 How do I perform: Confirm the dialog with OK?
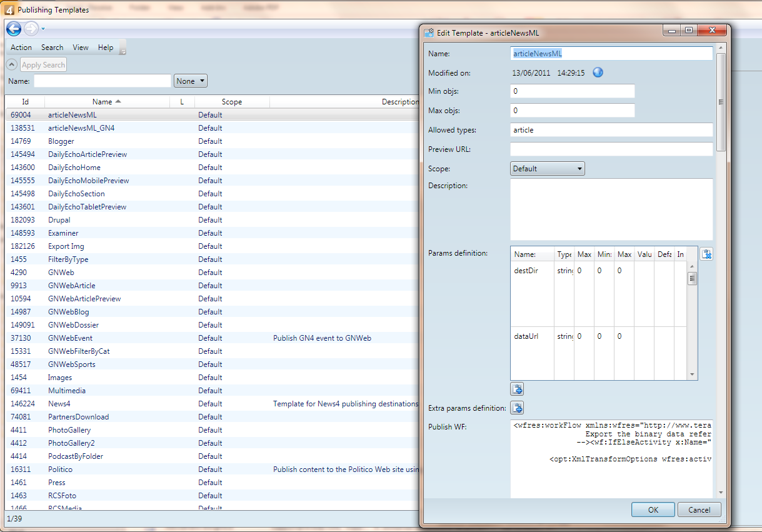[653, 509]
